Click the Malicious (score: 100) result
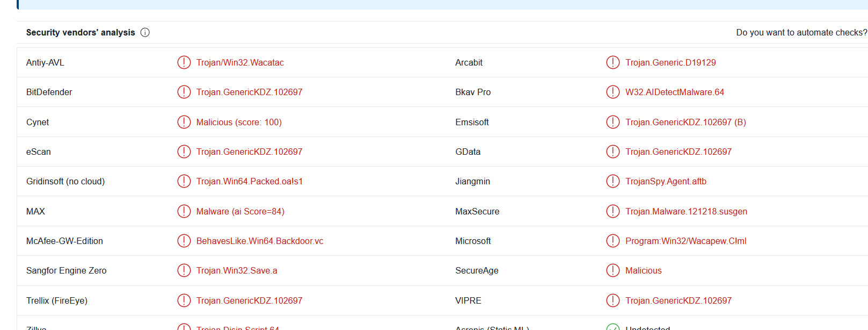Image resolution: width=868 pixels, height=330 pixels. pos(239,122)
